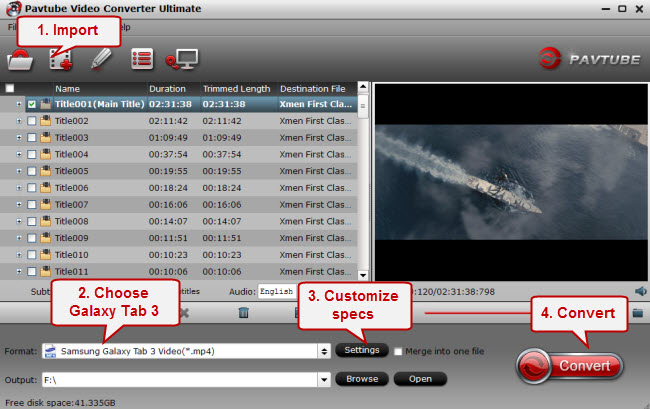Start conversion with Convert button
This screenshot has width=650, height=409.
click(570, 366)
